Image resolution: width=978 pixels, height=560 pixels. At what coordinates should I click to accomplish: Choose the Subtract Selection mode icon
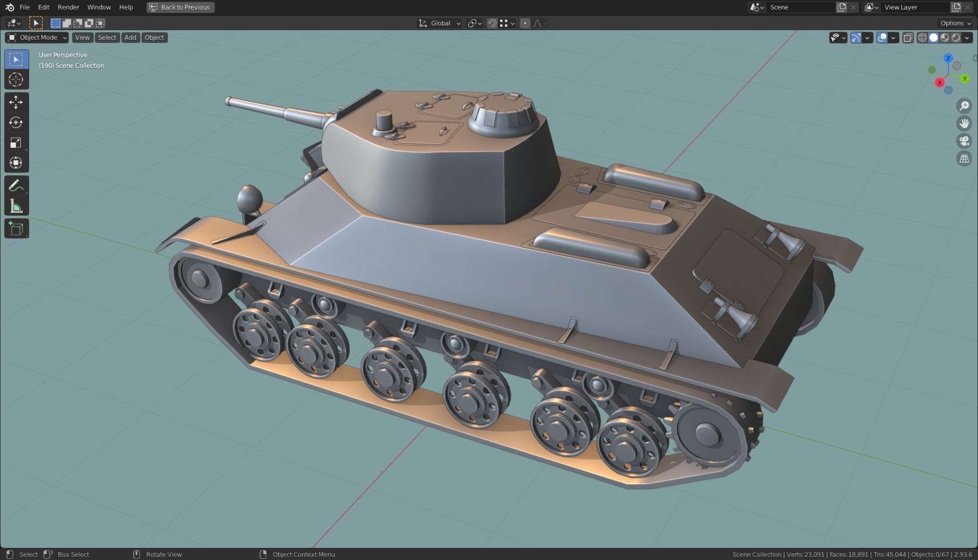78,23
